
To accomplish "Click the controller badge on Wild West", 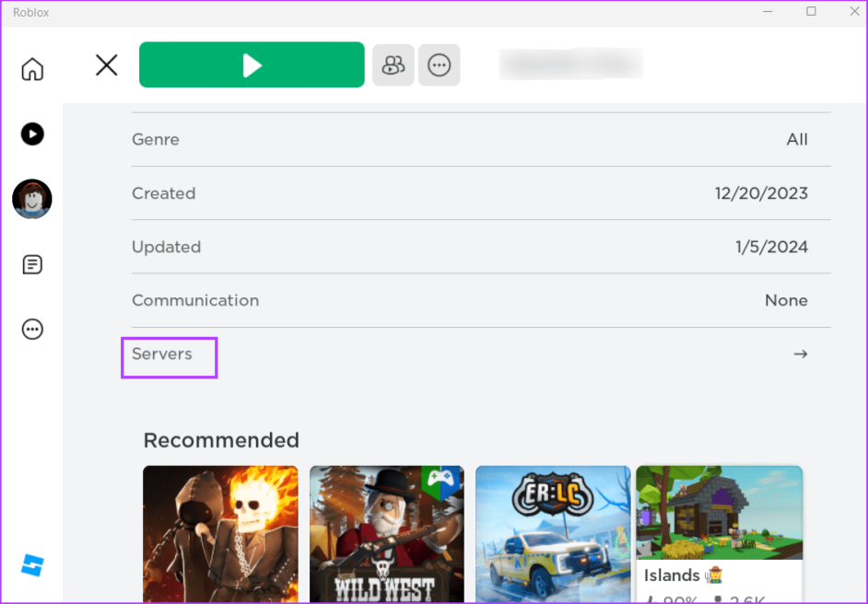I will click(x=441, y=482).
